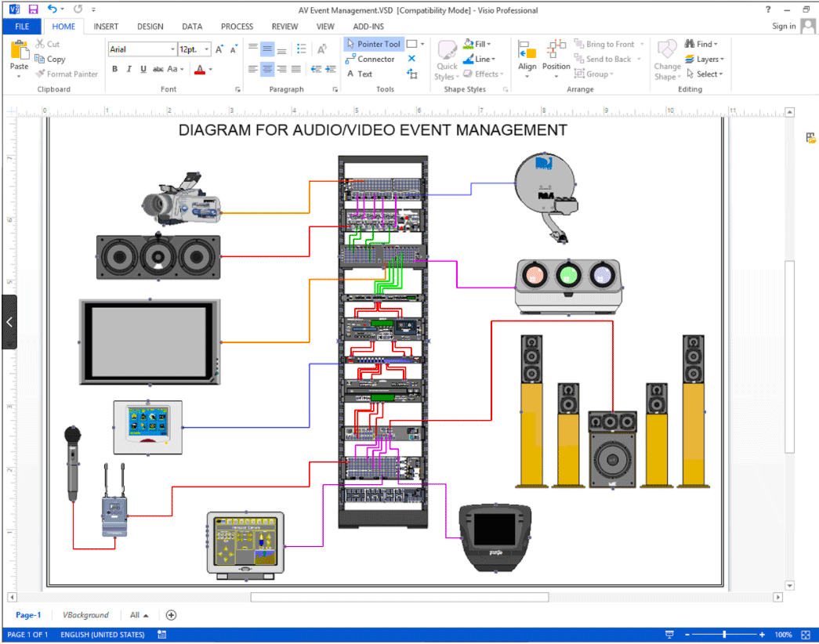Open the Layers dropdown in Editing
The width and height of the screenshot is (819, 644).
[x=723, y=60]
